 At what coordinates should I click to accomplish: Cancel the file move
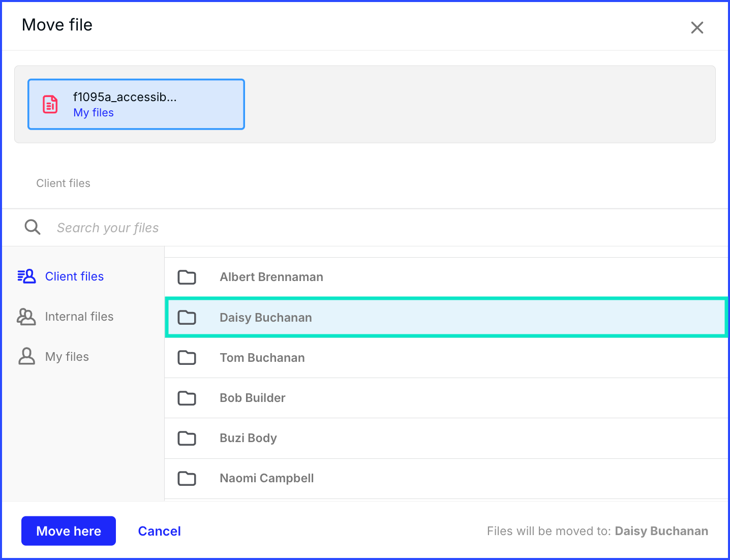click(160, 531)
